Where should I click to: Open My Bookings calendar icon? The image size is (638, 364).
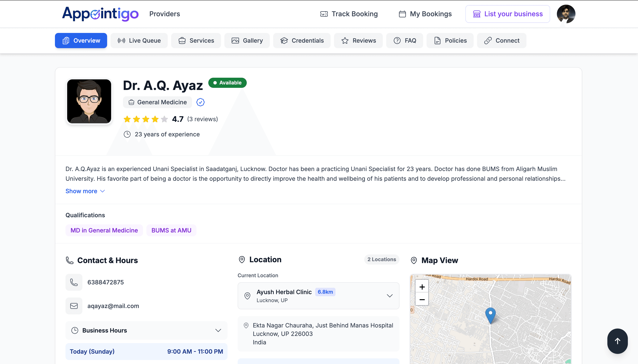[402, 14]
